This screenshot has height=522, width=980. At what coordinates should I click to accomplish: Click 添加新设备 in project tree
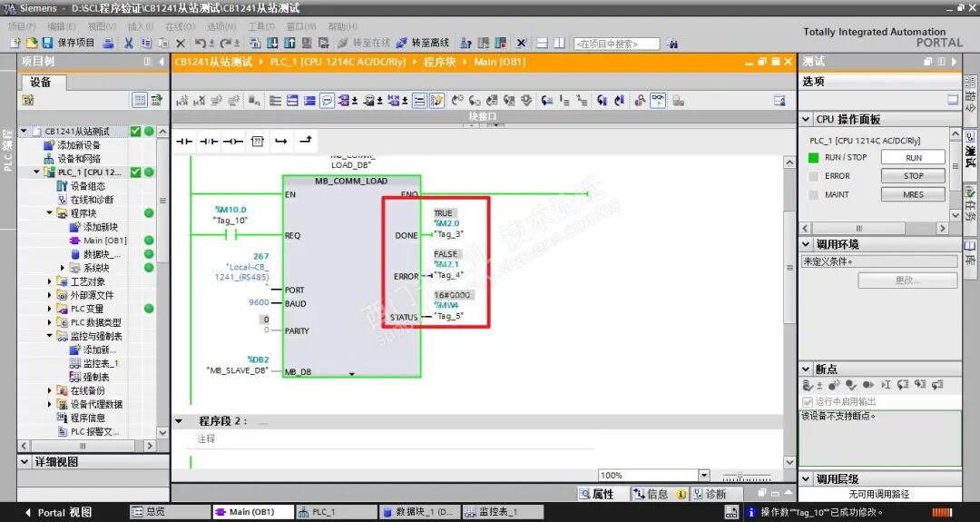[x=79, y=145]
